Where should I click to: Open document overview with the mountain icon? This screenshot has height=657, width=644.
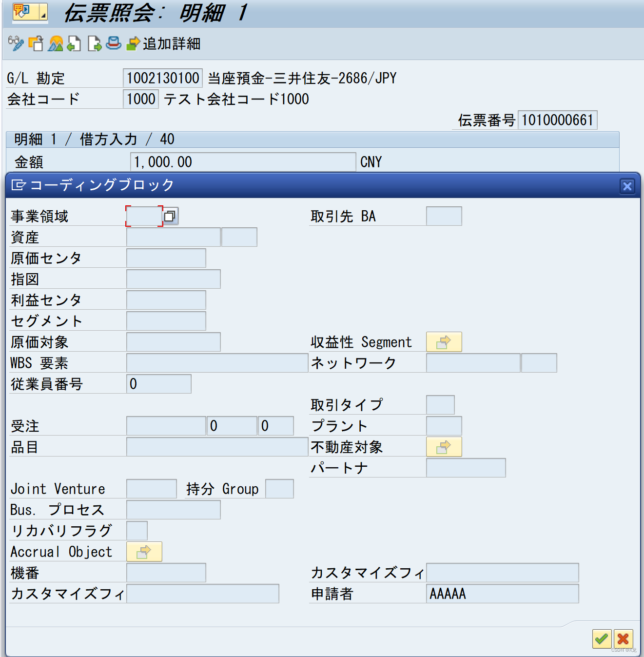tap(55, 44)
